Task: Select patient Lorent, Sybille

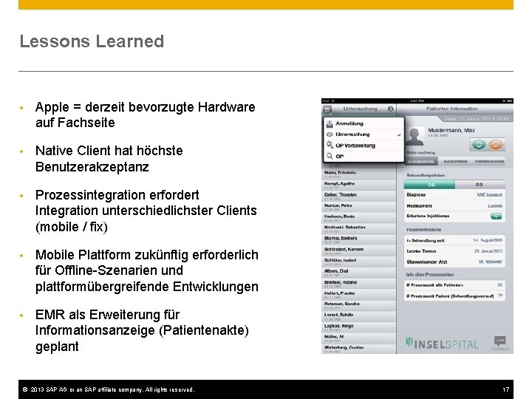Action: coord(358,316)
